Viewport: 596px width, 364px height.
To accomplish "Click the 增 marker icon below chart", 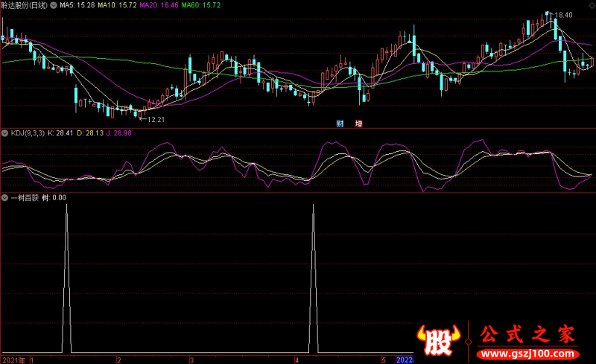I will coord(359,124).
